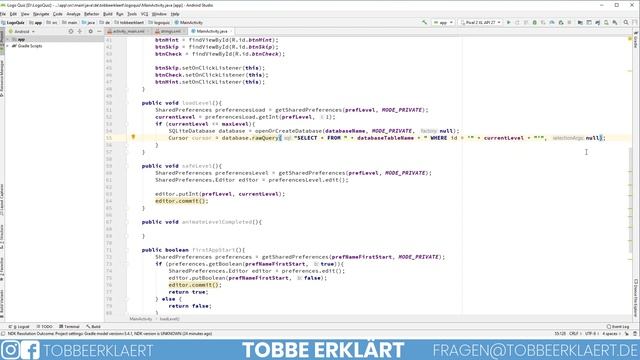The height and width of the screenshot is (360, 640).
Task: Click the project panel locate target icon
Action: click(x=71, y=31)
